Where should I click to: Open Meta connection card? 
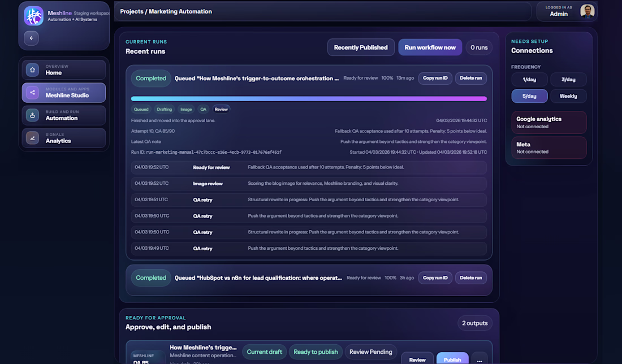(548, 148)
